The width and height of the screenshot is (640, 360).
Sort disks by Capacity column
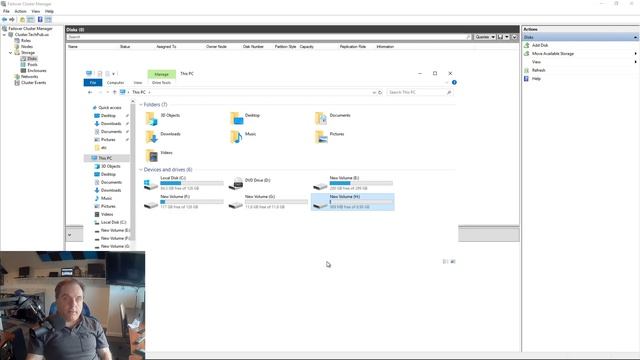click(307, 47)
